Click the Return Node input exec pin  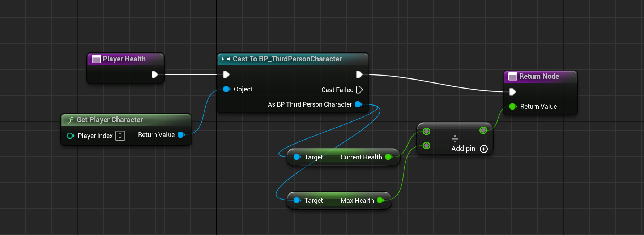tap(512, 92)
